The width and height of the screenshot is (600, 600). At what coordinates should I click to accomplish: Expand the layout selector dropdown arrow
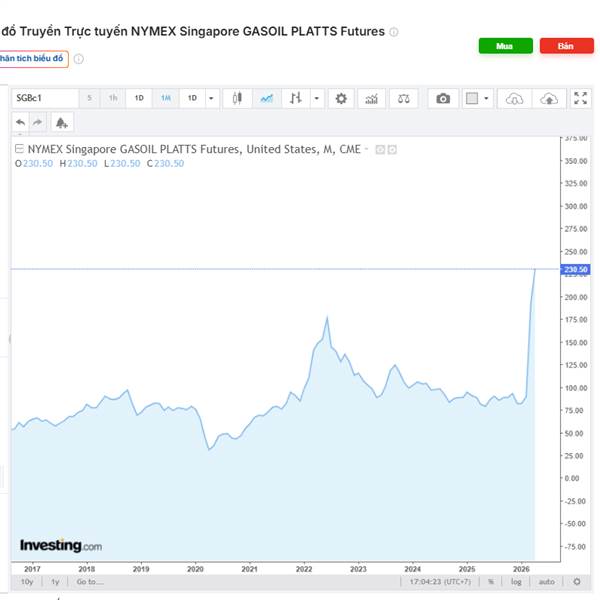click(x=486, y=98)
